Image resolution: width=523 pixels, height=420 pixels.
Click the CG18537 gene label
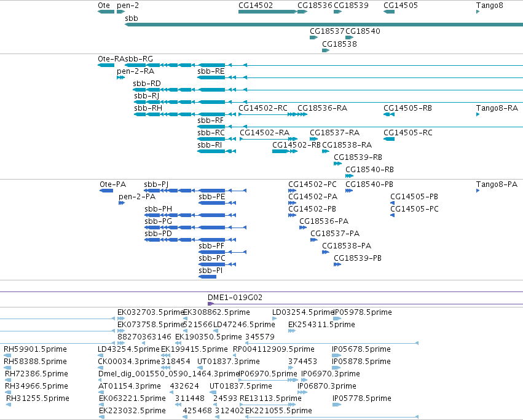click(x=327, y=31)
